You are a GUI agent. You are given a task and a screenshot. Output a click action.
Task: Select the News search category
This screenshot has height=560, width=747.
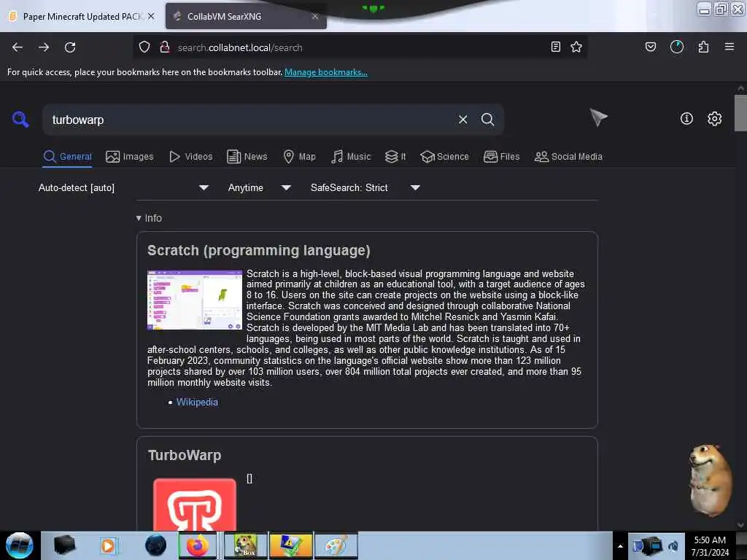pos(247,157)
